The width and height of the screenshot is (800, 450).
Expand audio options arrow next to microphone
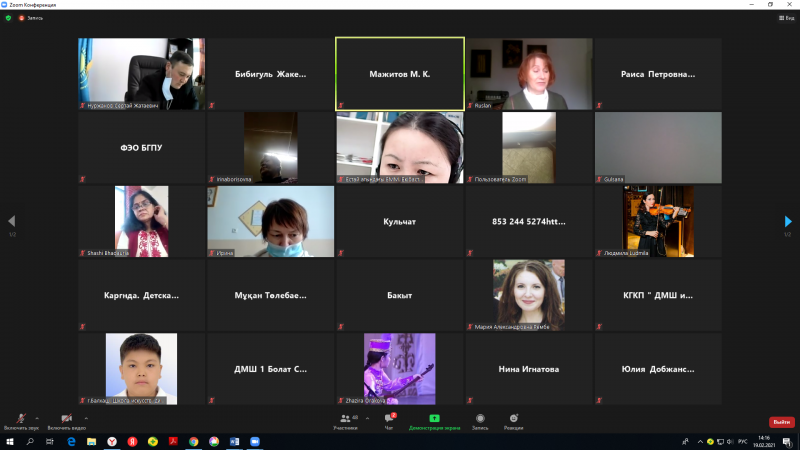pyautogui.click(x=37, y=417)
